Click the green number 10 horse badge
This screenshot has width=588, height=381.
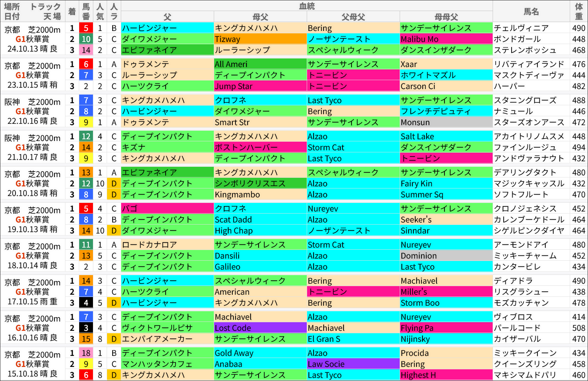[x=86, y=39]
